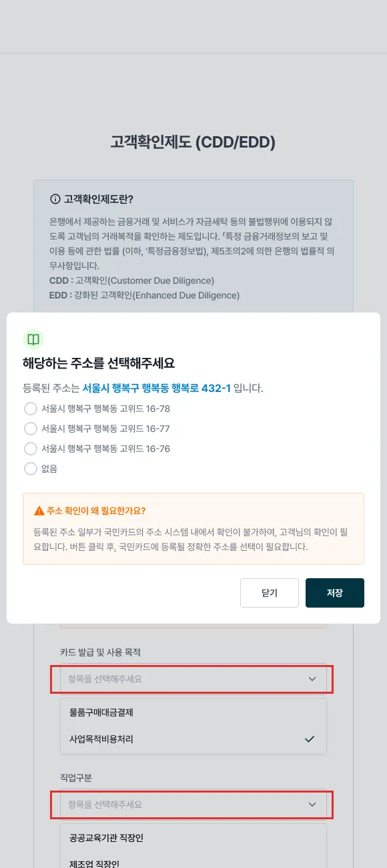This screenshot has width=387, height=868.
Task: Click the orange warning triangle icon
Action: (x=39, y=511)
